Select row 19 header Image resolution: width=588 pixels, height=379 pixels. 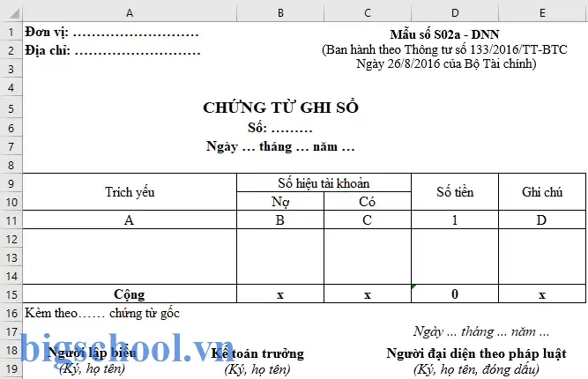pos(11,369)
